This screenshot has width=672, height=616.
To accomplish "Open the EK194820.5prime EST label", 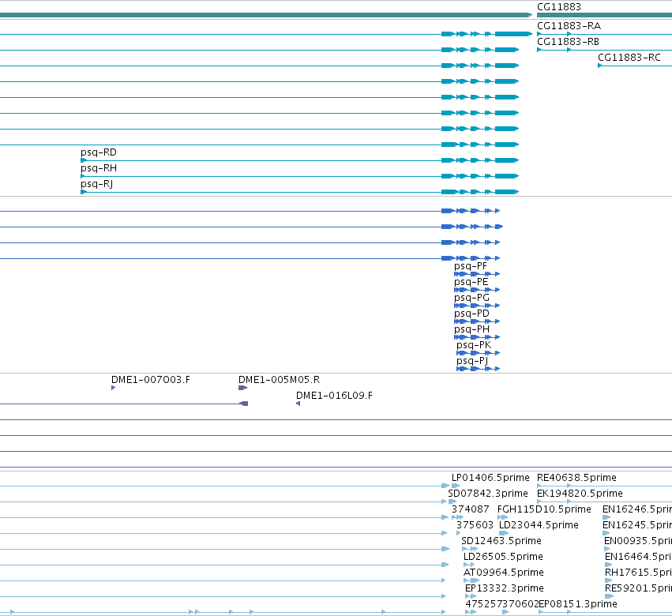I will tap(580, 494).
